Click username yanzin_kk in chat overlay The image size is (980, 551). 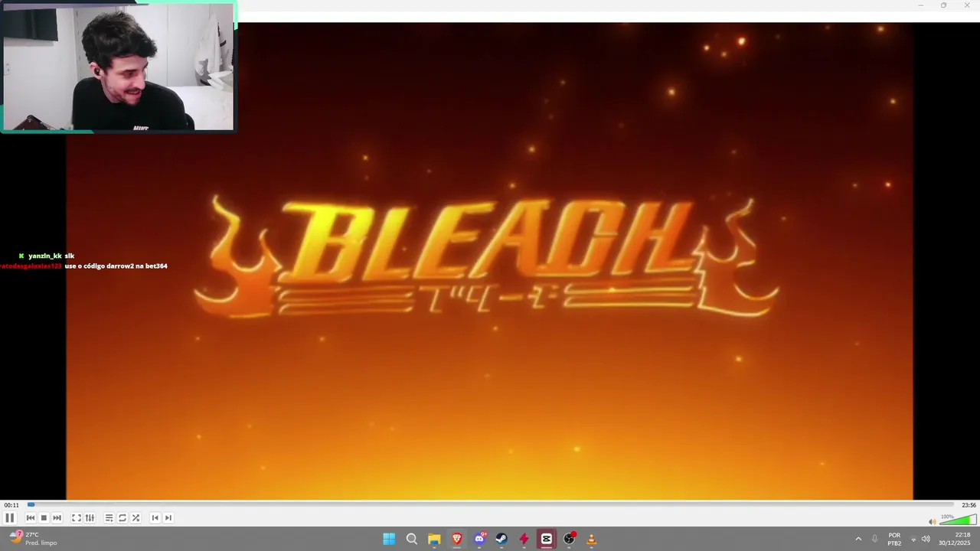[45, 256]
